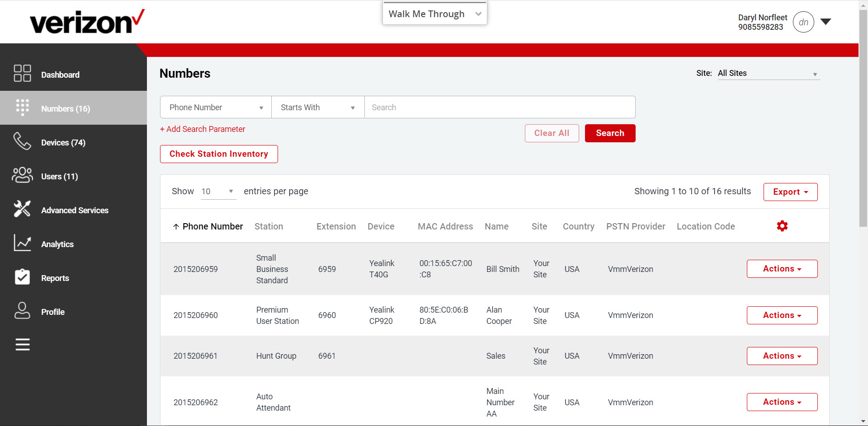Select the Profile person icon
Screen dimensions: 868x426
click(22, 311)
